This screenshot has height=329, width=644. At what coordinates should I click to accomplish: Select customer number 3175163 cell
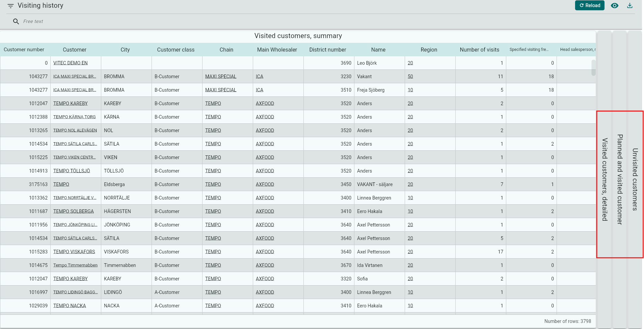(x=25, y=184)
